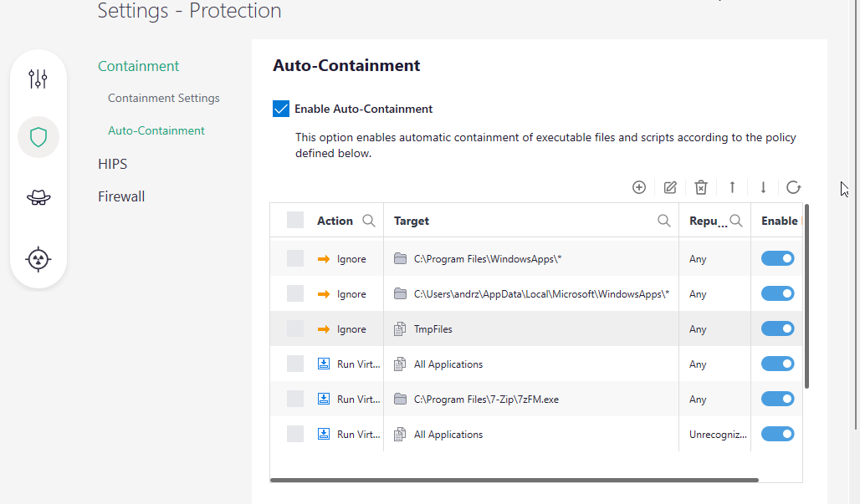The height and width of the screenshot is (504, 860).
Task: Toggle off the 7zFM.exe rule switch
Action: pyautogui.click(x=777, y=400)
